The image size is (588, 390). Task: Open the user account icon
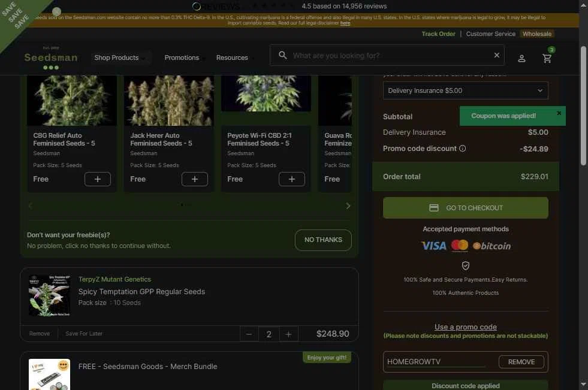point(521,59)
